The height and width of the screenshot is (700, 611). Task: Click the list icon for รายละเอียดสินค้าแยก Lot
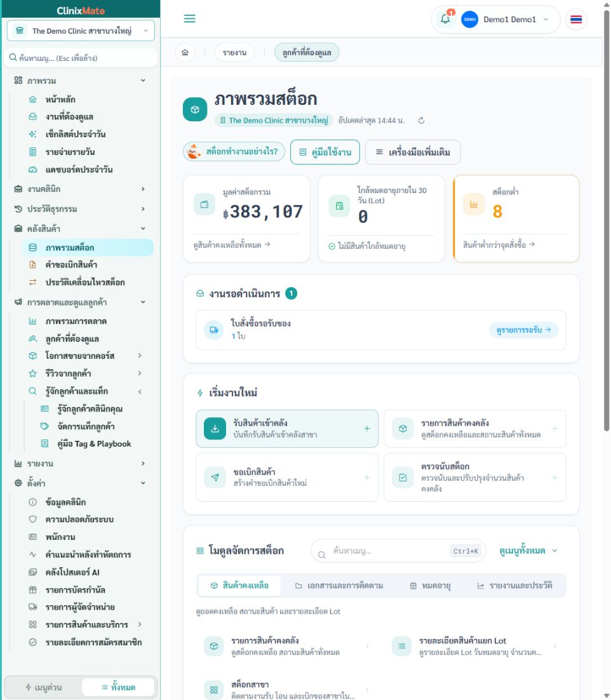(x=401, y=646)
